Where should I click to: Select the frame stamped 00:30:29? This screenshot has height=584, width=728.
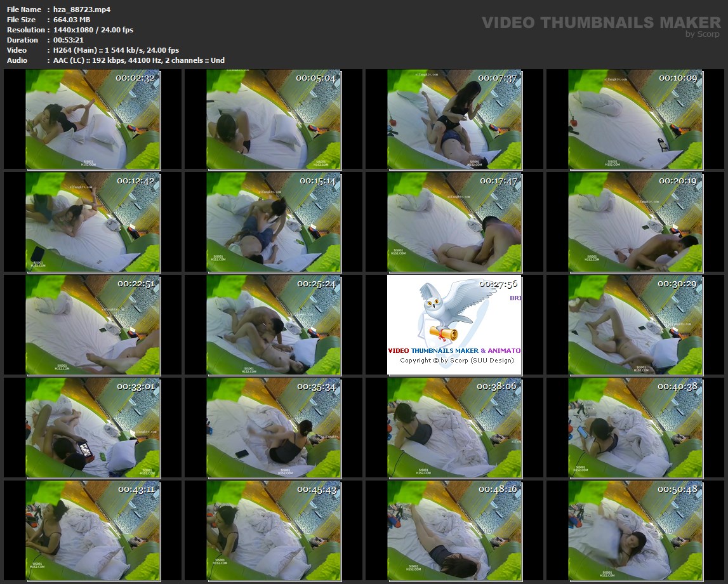click(635, 325)
